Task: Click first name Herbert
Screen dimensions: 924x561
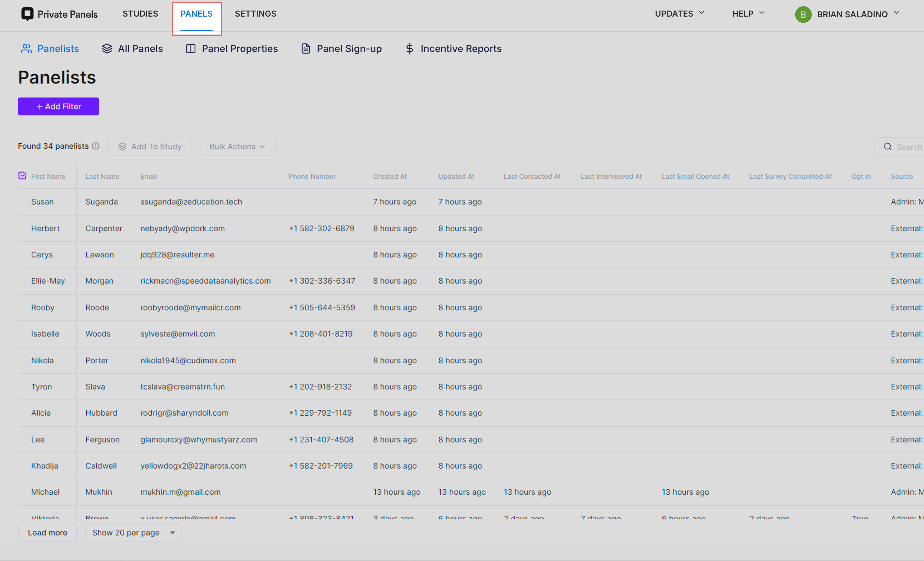Action: click(45, 229)
